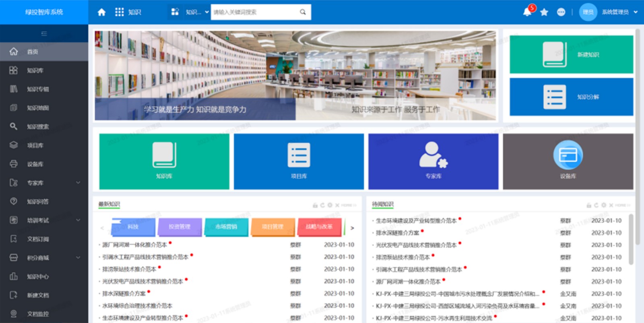The image size is (644, 323).
Task: Click the favorites star icon in header
Action: [544, 12]
